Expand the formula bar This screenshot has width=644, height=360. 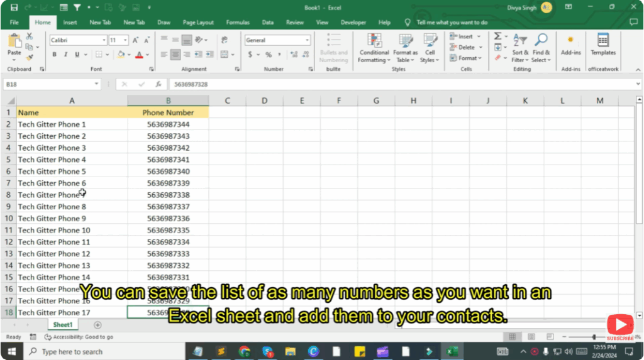[638, 84]
